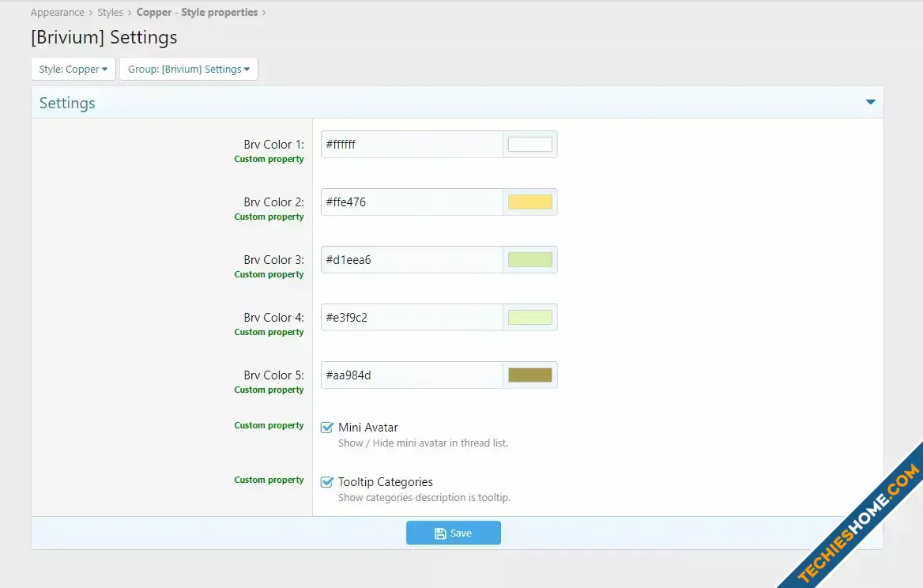Click 'Show / Hide mini avatar in thread list.'

(423, 443)
